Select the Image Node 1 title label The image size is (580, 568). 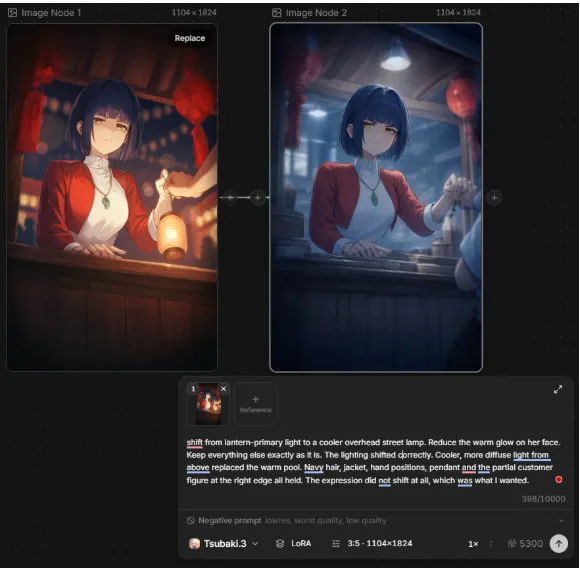pos(51,13)
